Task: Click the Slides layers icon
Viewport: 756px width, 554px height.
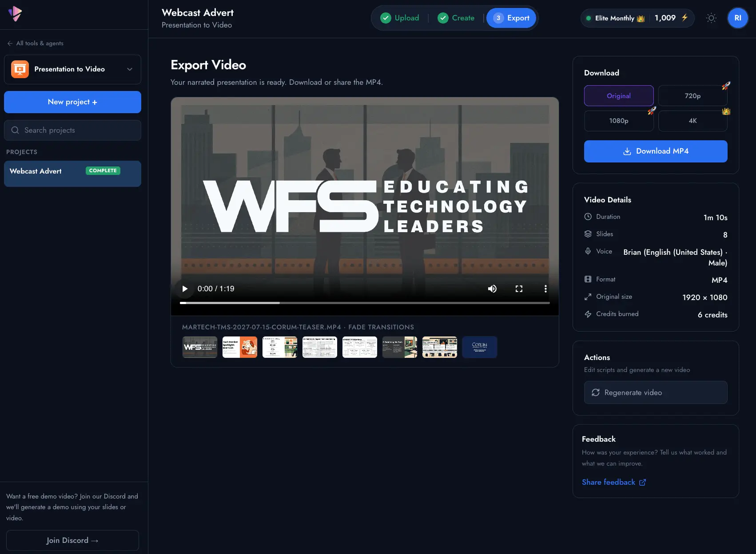Action: point(588,234)
